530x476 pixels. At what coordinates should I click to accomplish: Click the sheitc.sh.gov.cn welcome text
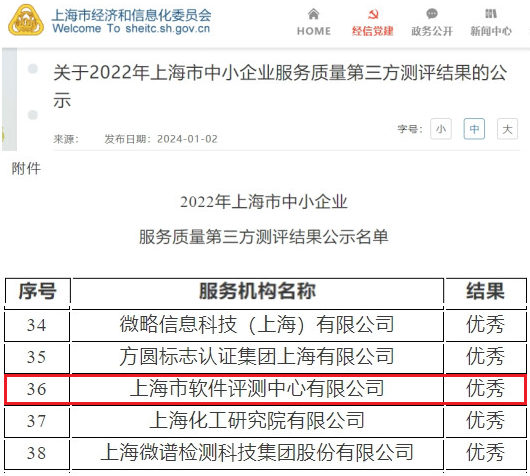tap(131, 28)
